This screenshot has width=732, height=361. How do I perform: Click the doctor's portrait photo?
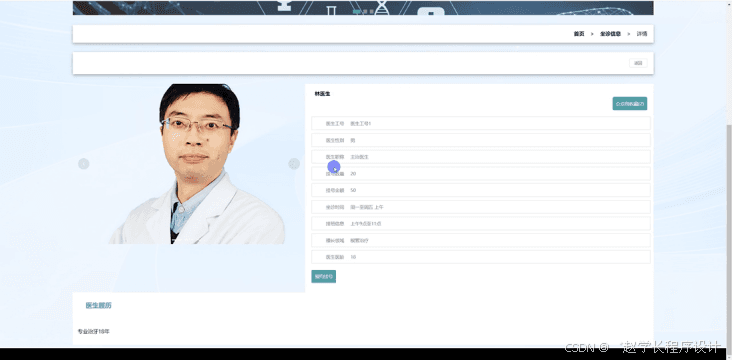[197, 163]
